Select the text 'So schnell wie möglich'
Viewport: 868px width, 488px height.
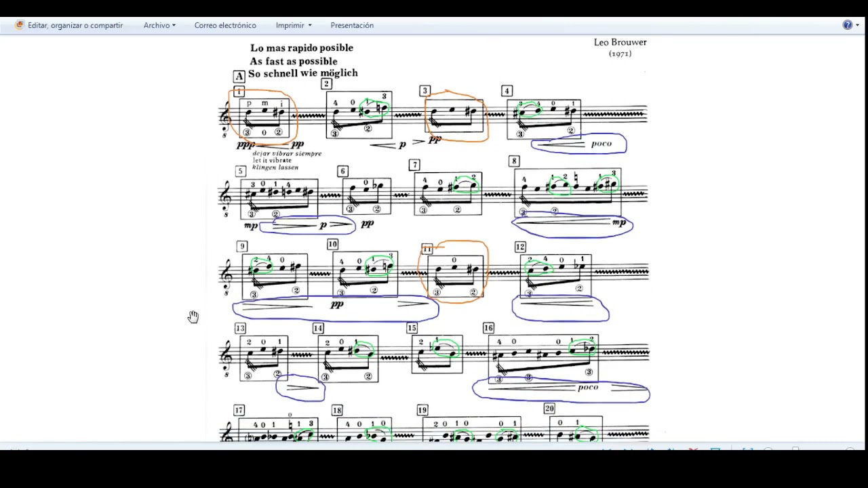[303, 73]
